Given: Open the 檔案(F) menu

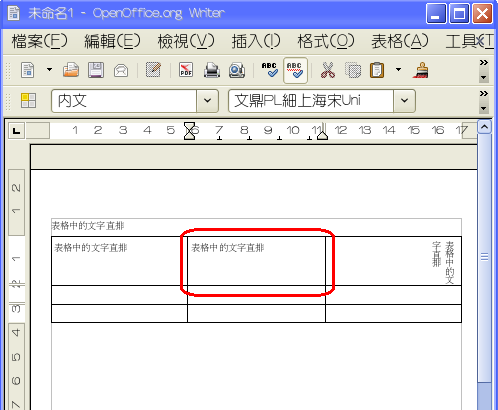Looking at the screenshot, I should [39, 42].
